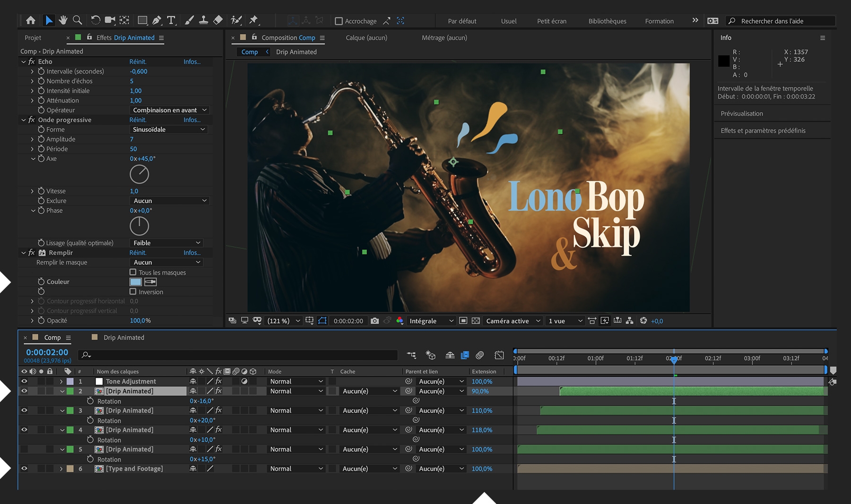Select the Pen tool
The height and width of the screenshot is (504, 851).
(156, 20)
